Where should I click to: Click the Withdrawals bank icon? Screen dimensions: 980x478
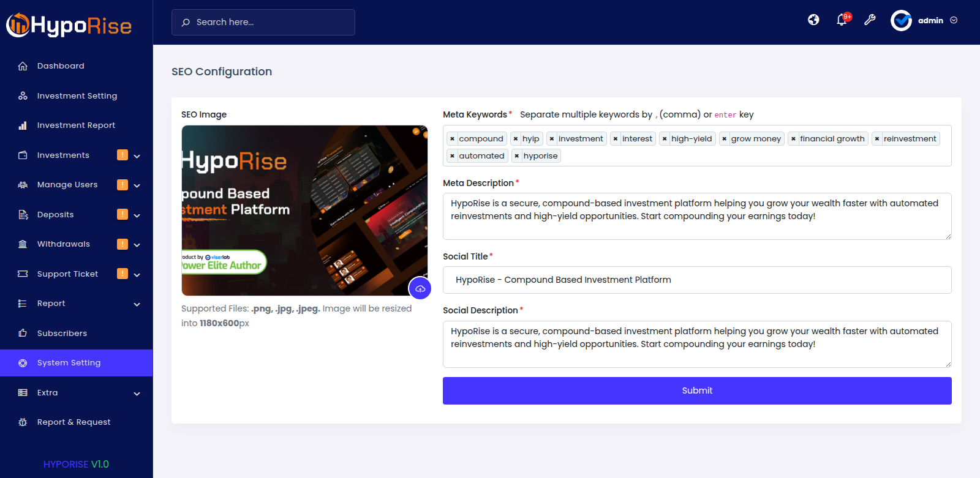coord(23,244)
